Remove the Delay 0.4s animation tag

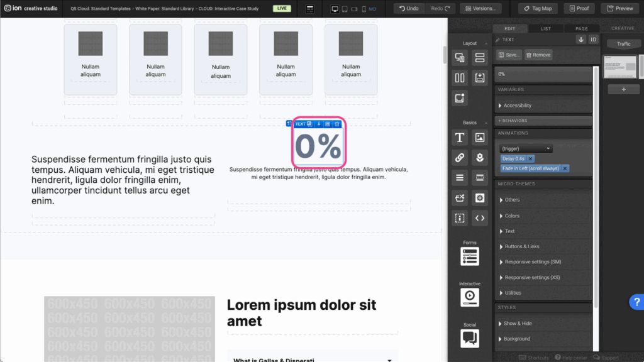coord(530,159)
